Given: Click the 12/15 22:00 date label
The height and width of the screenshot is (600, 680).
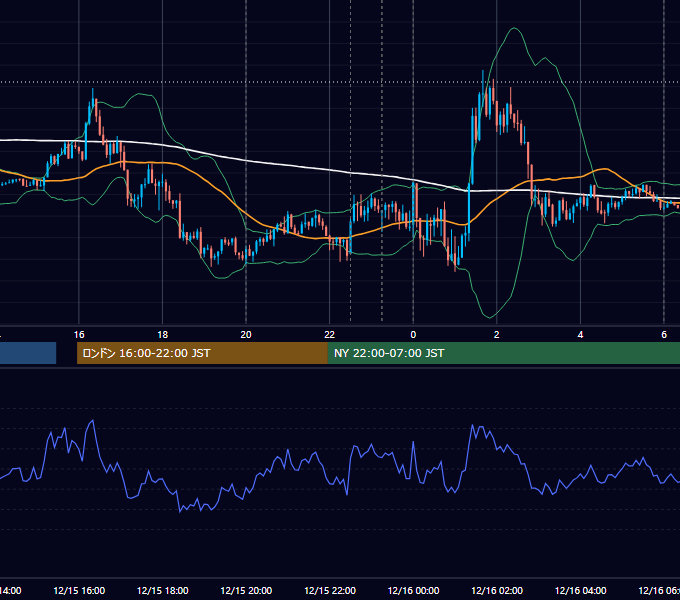Looking at the screenshot, I should point(330,590).
